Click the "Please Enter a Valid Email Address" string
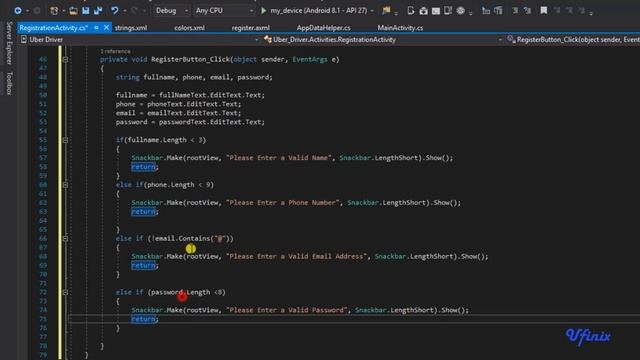 (x=297, y=256)
